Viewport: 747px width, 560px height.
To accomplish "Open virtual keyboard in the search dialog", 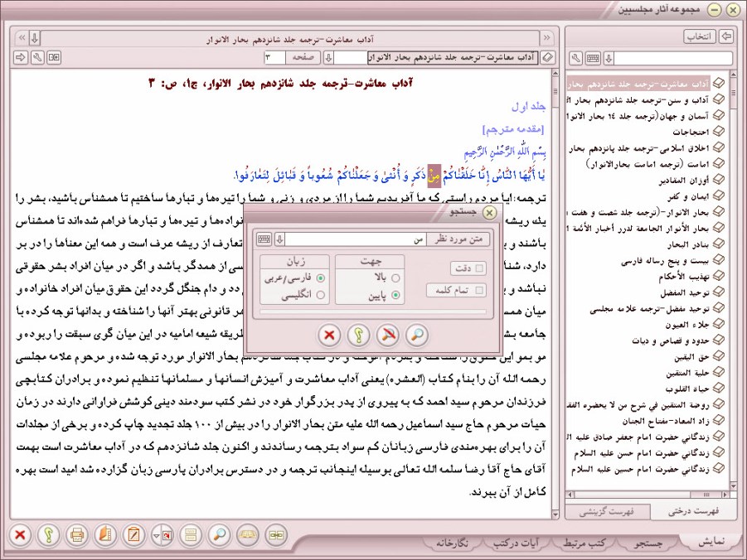I will (264, 239).
